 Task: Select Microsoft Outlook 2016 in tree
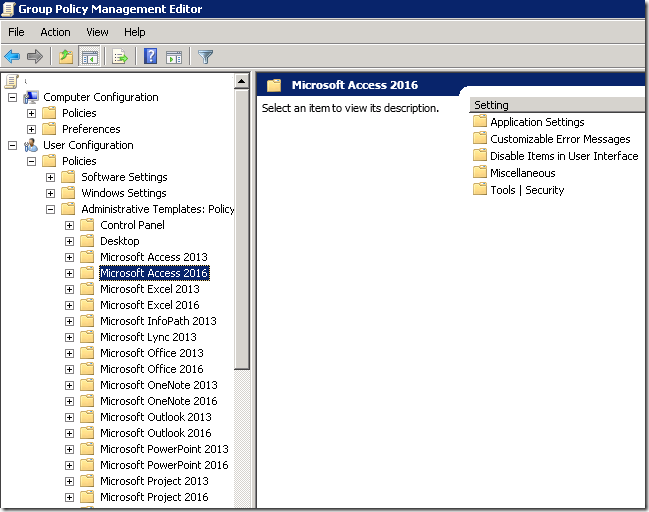(x=156, y=433)
